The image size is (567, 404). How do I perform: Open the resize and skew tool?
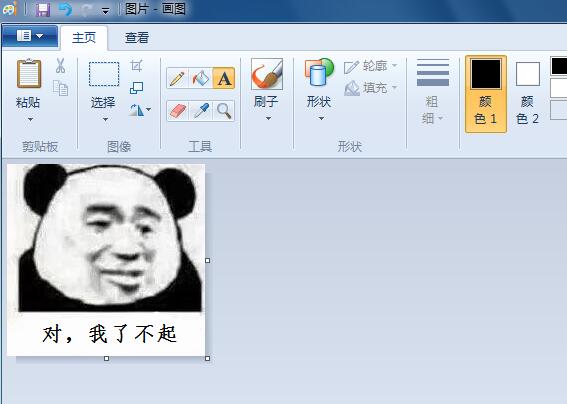(136, 88)
